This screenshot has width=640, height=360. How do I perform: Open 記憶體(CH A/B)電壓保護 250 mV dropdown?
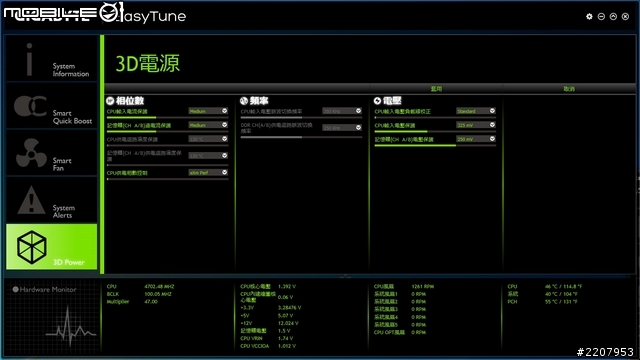point(476,139)
